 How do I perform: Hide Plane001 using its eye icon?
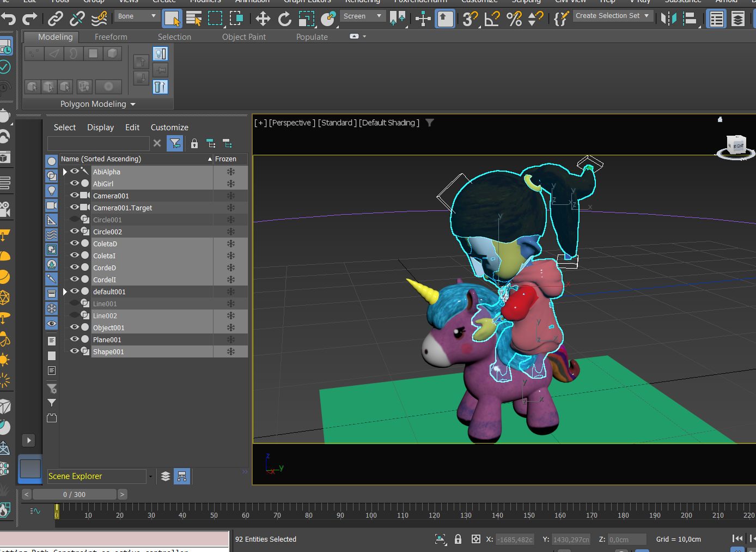click(x=75, y=339)
